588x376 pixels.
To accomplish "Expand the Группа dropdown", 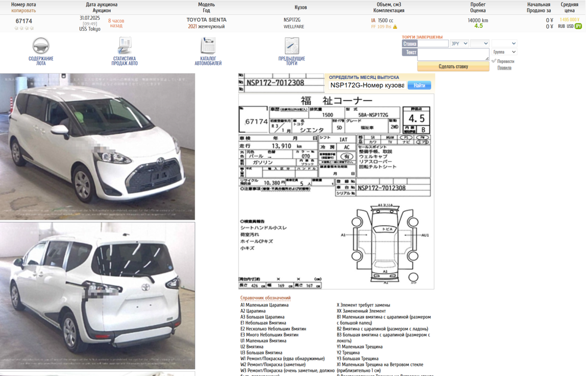I will (x=504, y=52).
